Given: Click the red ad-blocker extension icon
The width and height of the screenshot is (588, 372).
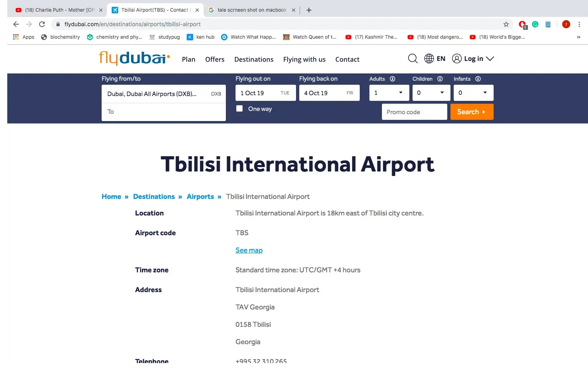Looking at the screenshot, I should (x=523, y=25).
